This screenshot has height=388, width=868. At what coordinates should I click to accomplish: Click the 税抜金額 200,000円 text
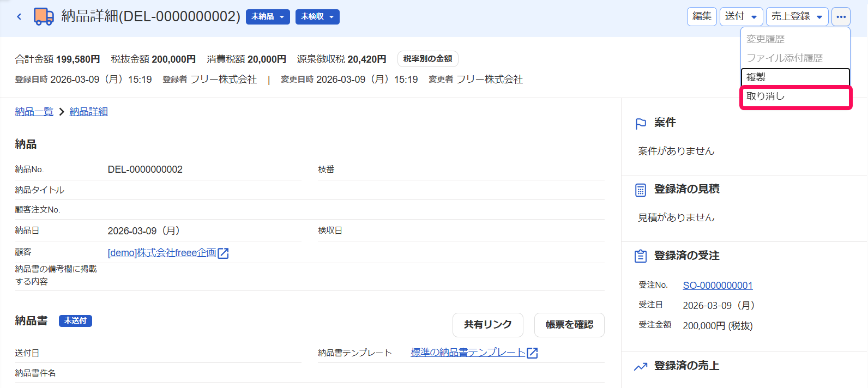point(153,59)
